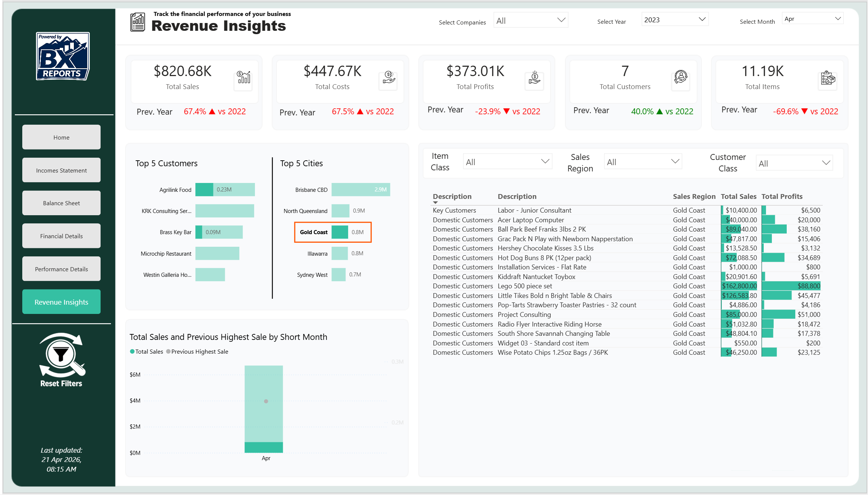Select the Revenue Insights page button
The image size is (868, 495).
(61, 302)
